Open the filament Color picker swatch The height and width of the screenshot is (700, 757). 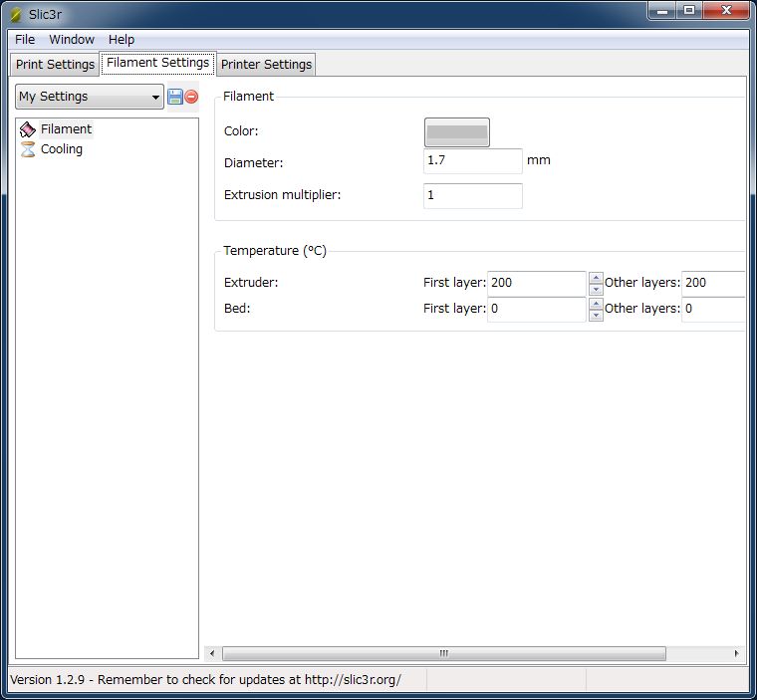[x=457, y=132]
